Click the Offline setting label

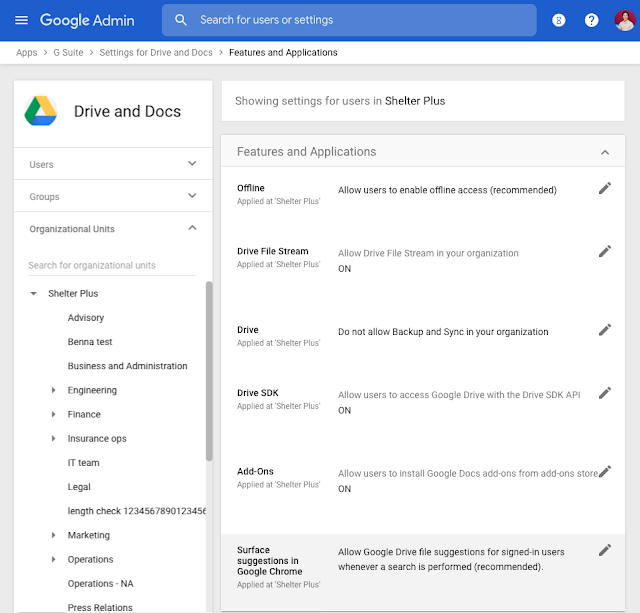[x=251, y=188]
